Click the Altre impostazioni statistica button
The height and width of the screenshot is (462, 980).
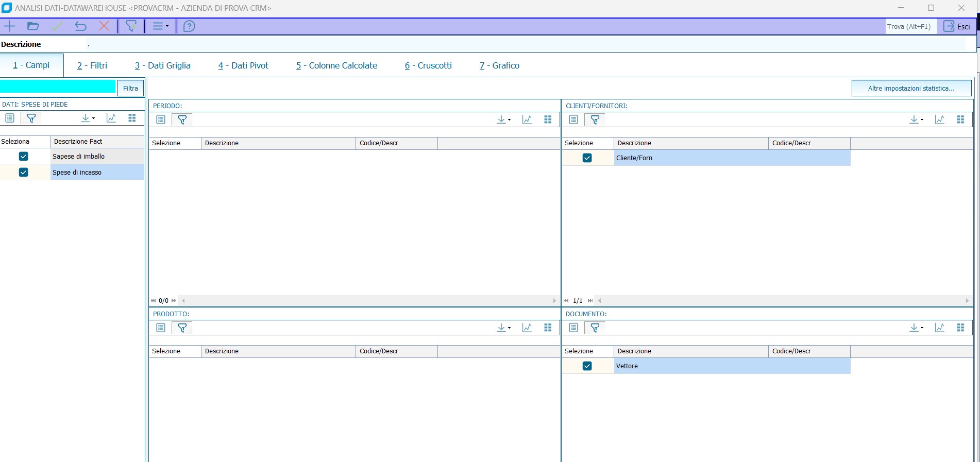pyautogui.click(x=911, y=89)
